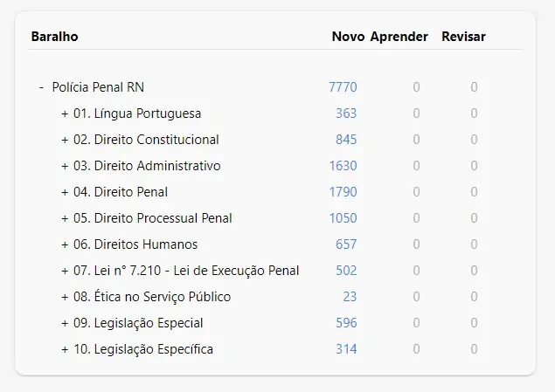
Task: Click Revisar count for Direitos Humanos row
Action: (474, 244)
